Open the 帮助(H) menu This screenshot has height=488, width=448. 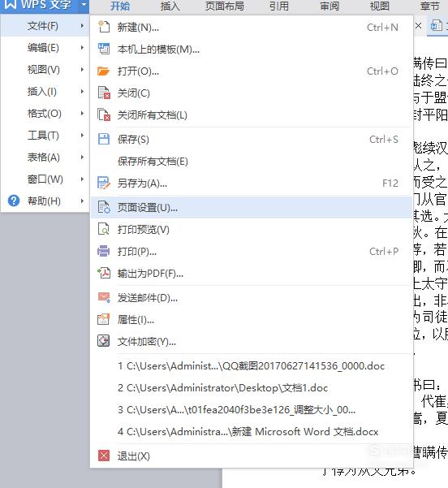coord(45,201)
